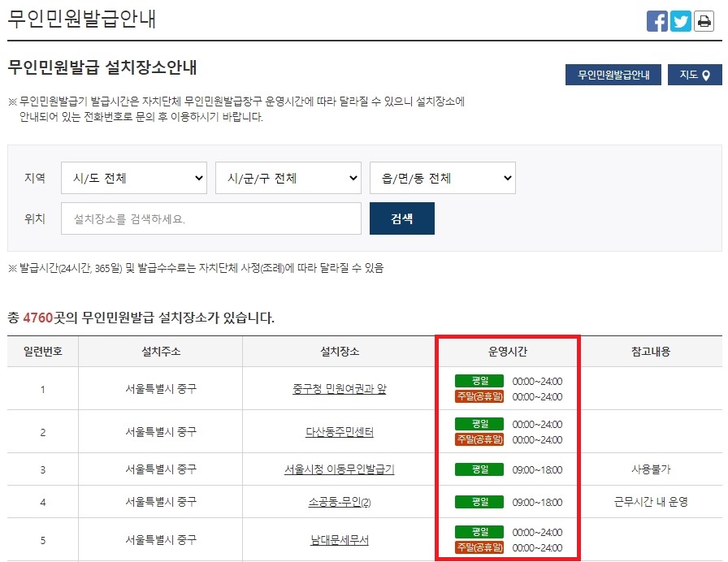The image size is (728, 562).
Task: Open the 다산동주민센터 link
Action: click(x=340, y=432)
